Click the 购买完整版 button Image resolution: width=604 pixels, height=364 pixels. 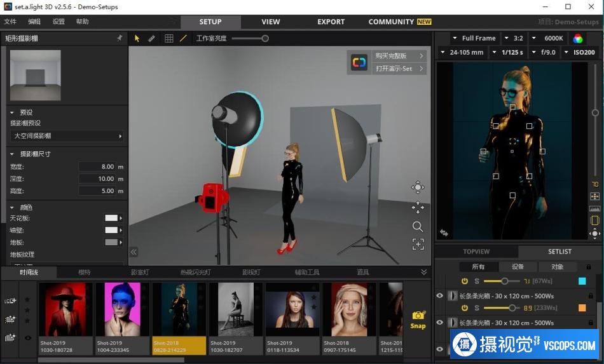(x=399, y=56)
